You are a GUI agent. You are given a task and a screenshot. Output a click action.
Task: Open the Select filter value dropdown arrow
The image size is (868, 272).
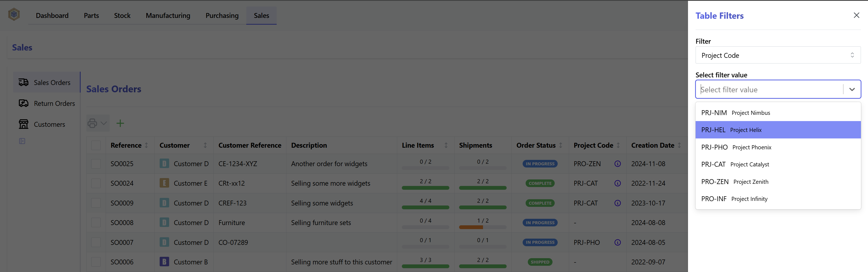853,89
